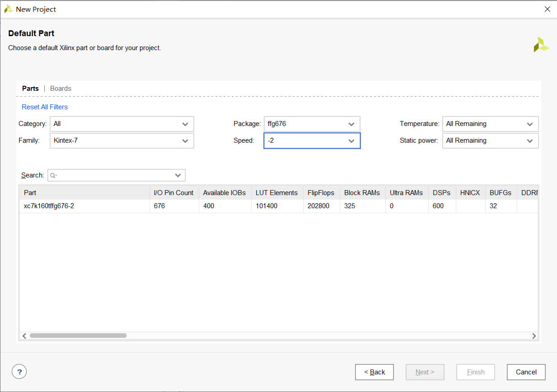
Task: Open the Temperature filter dropdown
Action: pos(490,124)
